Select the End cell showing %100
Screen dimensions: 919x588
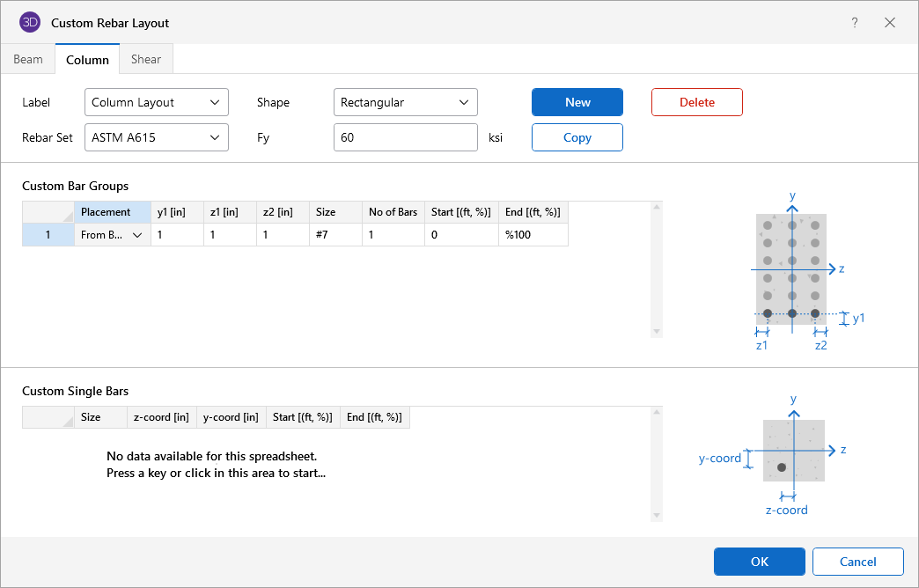(x=533, y=235)
